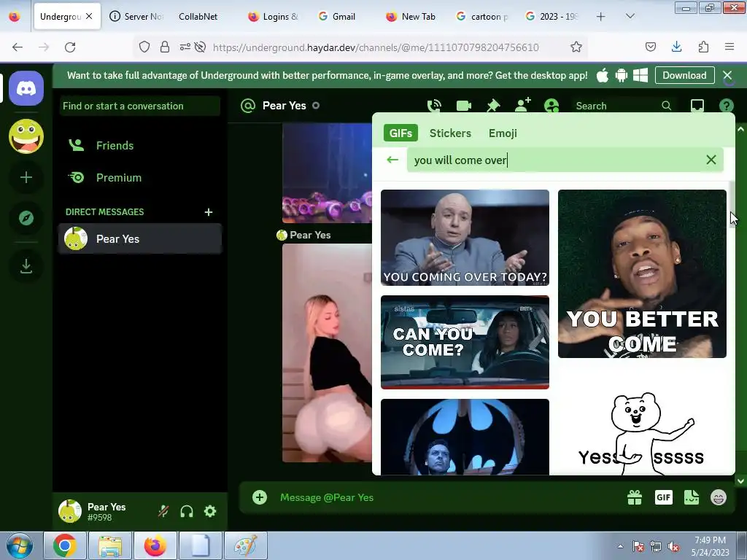The image size is (747, 560).
Task: Open Chrome from the taskbar
Action: click(65, 545)
